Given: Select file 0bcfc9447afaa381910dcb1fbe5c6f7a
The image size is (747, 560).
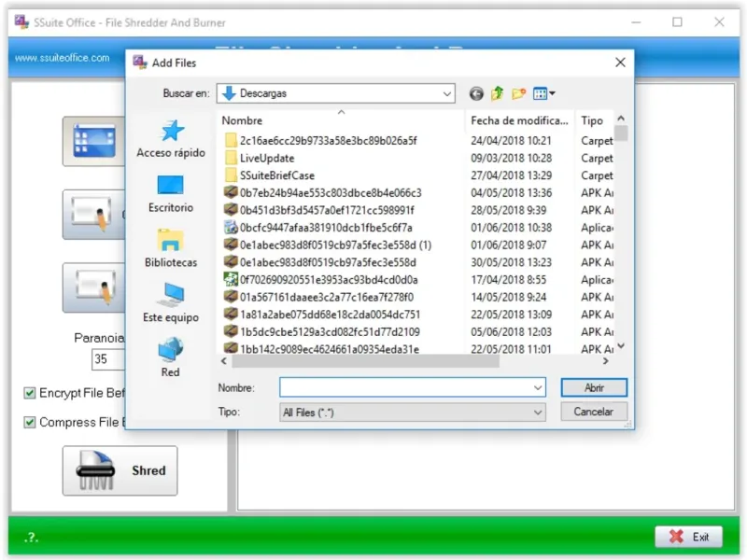Looking at the screenshot, I should click(x=318, y=228).
